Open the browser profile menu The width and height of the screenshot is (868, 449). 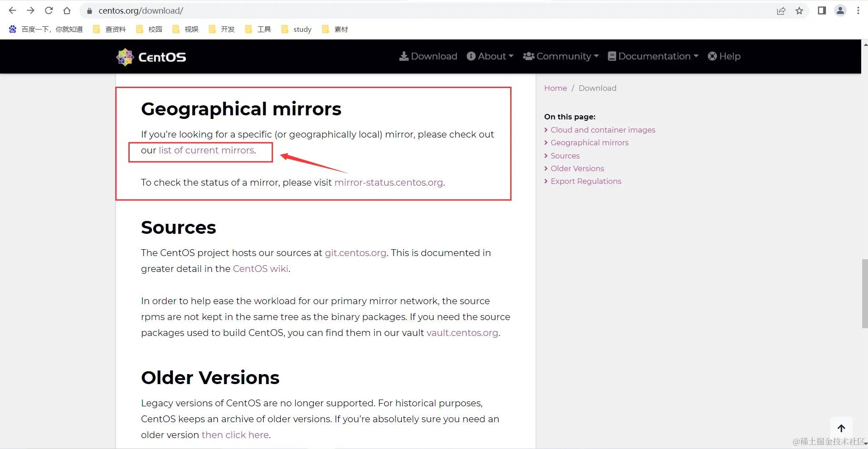(840, 10)
